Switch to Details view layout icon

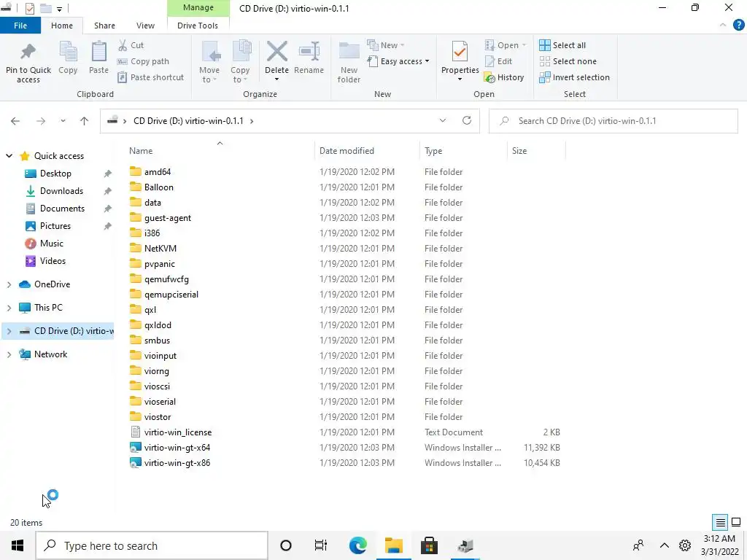tap(720, 522)
